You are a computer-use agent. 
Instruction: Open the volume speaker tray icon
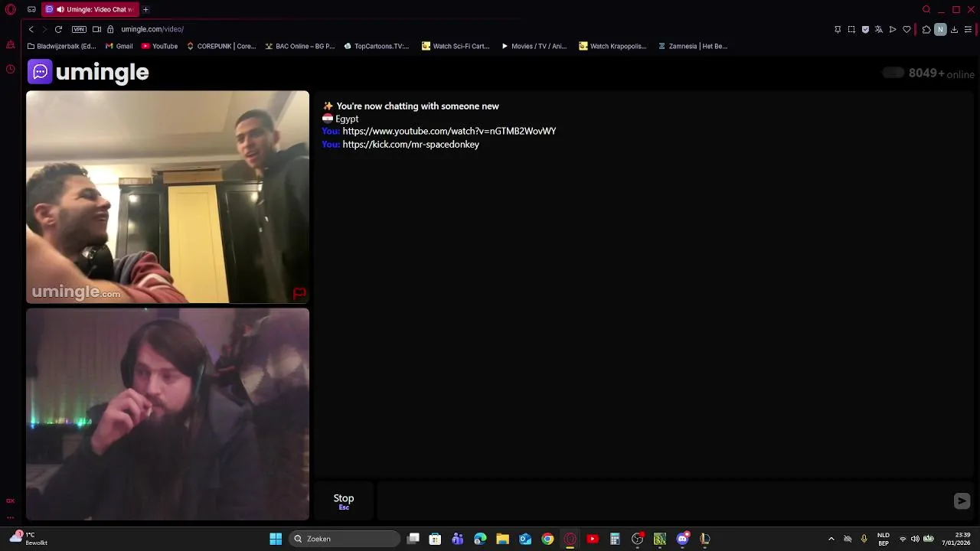pyautogui.click(x=915, y=539)
